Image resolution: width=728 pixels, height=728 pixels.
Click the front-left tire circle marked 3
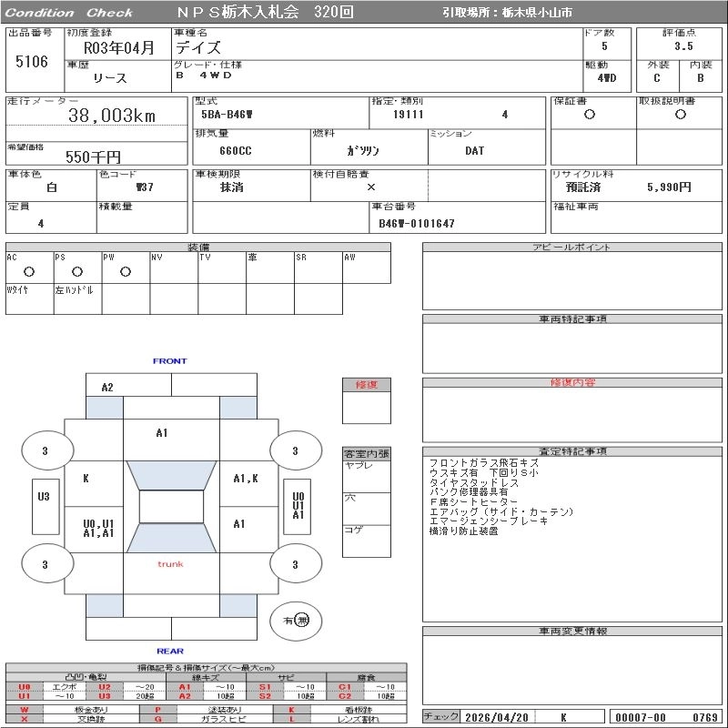click(x=47, y=450)
